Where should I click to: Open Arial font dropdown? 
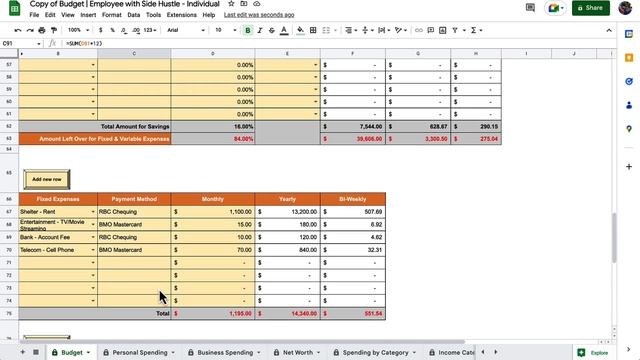point(186,30)
